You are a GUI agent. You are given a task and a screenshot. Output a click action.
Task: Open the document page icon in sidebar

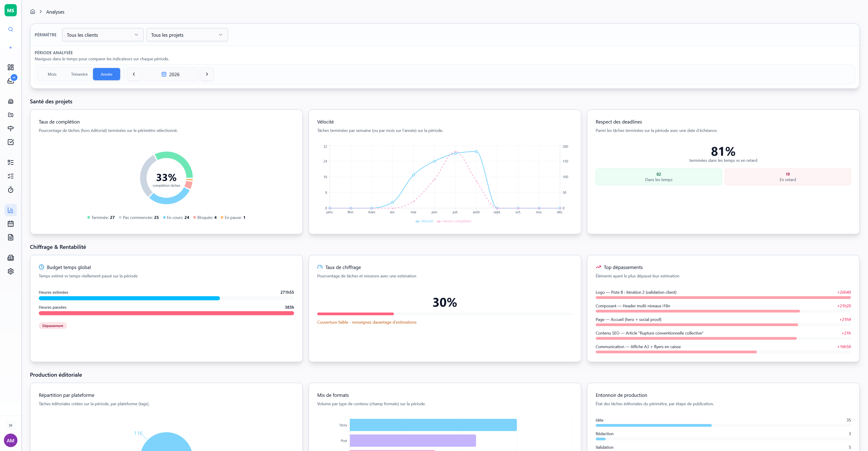click(x=10, y=238)
